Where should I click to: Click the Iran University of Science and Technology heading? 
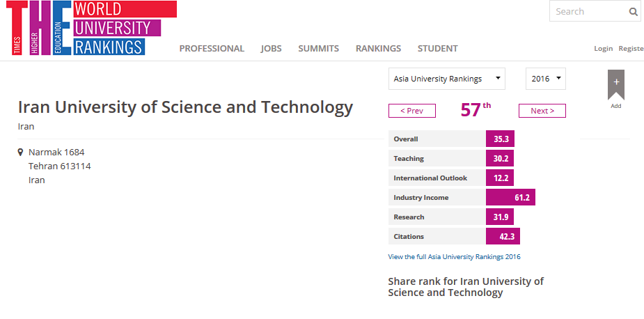pos(185,107)
